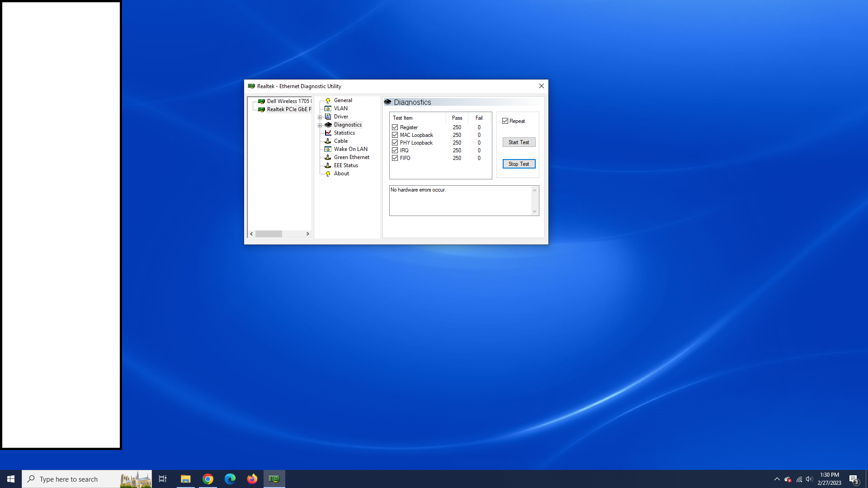Select Green Ethernet tree item
The width and height of the screenshot is (868, 488).
(x=352, y=157)
